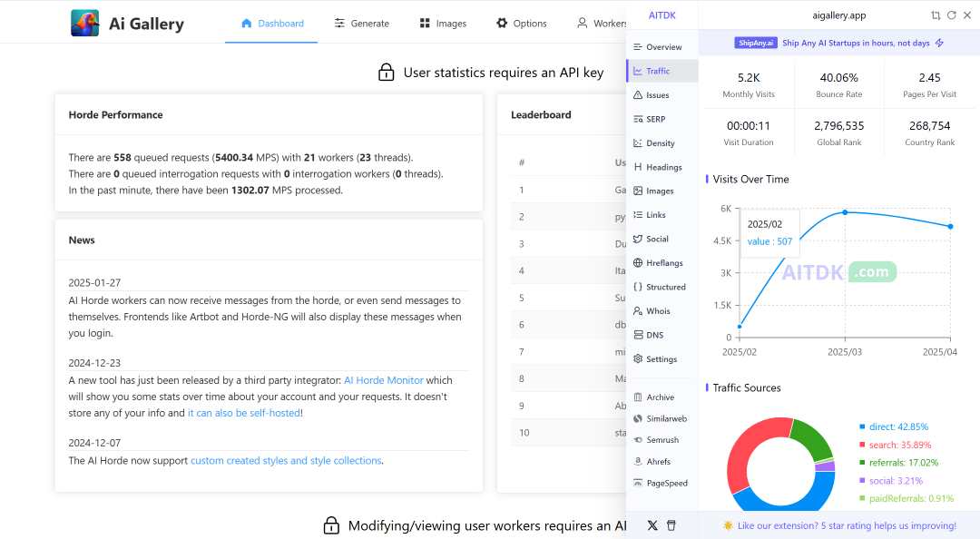Click the ShipAny.ai badge

(x=756, y=43)
